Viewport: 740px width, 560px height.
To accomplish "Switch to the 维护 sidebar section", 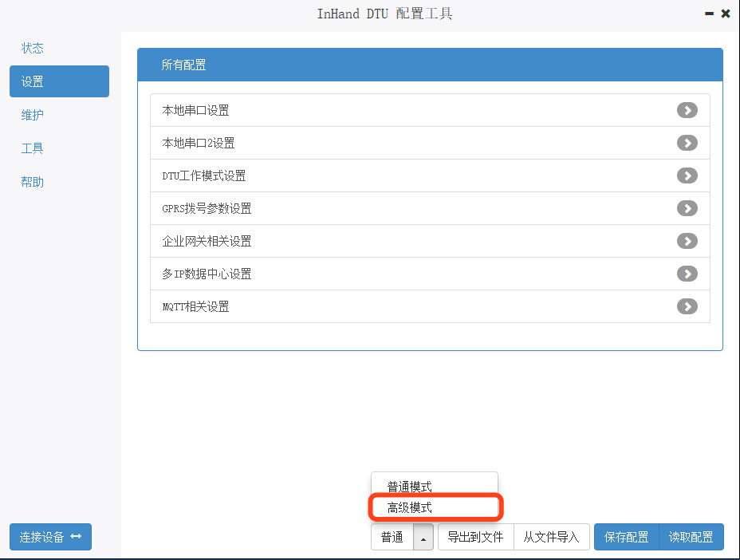I will tap(33, 115).
